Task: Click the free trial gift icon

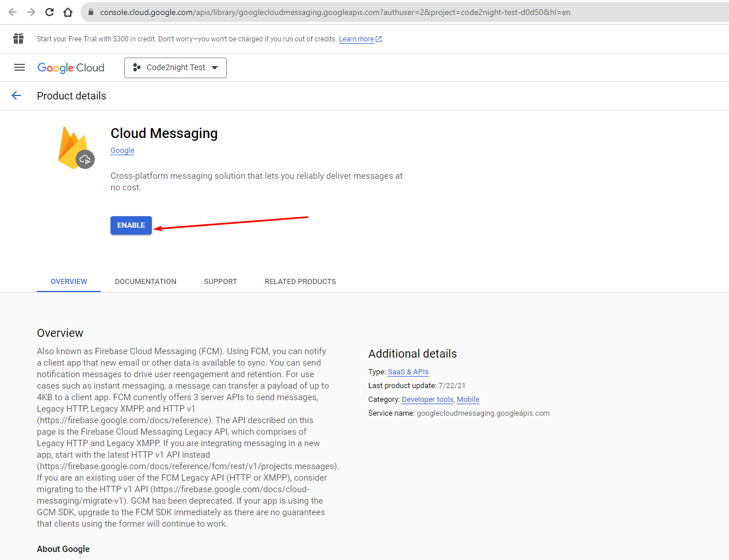Action: [x=18, y=39]
